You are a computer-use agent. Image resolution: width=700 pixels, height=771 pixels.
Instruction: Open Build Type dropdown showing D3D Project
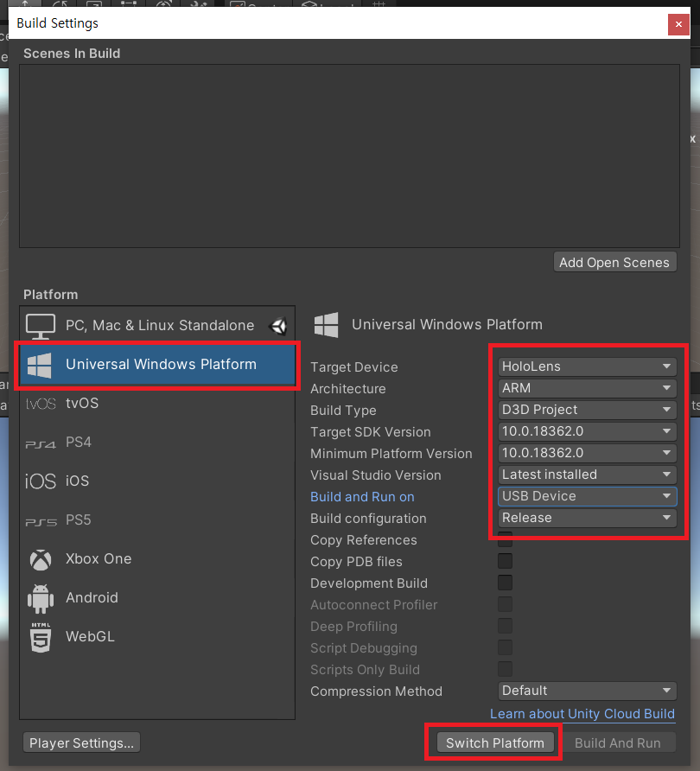(x=587, y=410)
